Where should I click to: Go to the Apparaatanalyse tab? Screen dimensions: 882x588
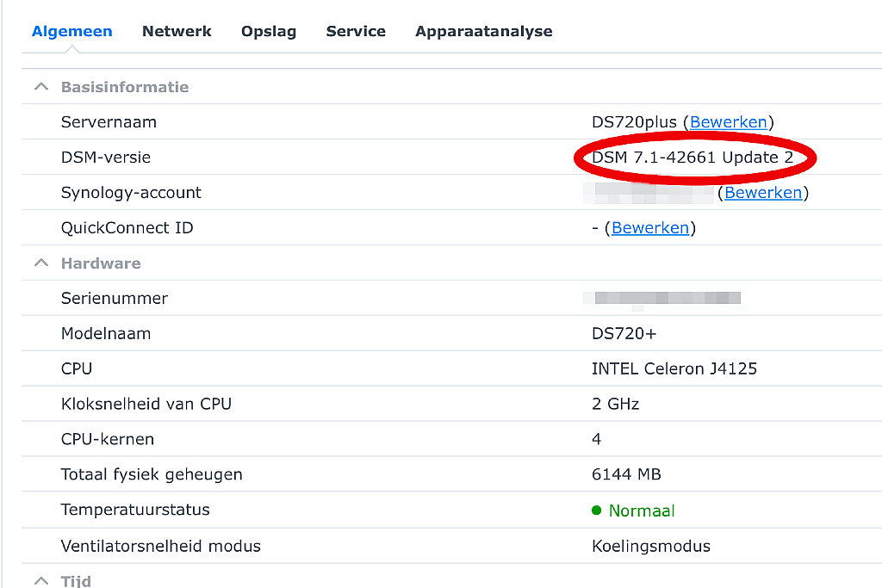coord(484,32)
